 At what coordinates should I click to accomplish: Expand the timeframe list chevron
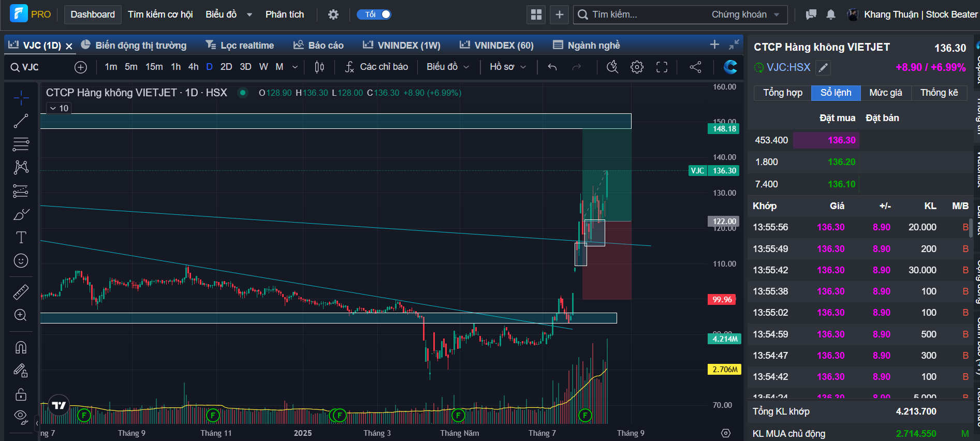[x=295, y=67]
